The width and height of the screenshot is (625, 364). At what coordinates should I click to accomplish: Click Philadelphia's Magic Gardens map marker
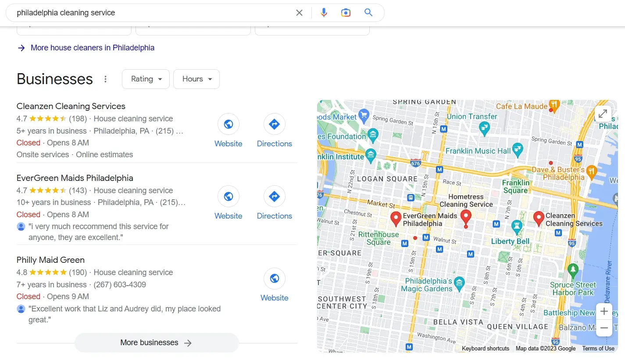coord(459,283)
